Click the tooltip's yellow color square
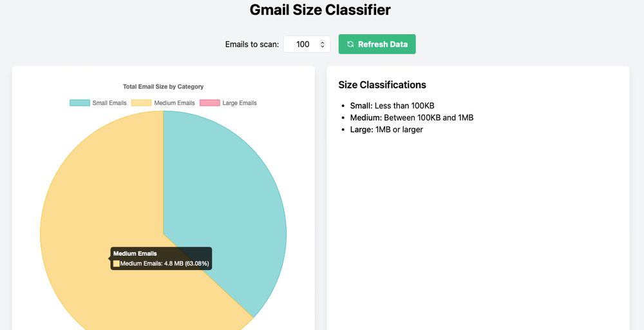The image size is (644, 330). click(116, 264)
